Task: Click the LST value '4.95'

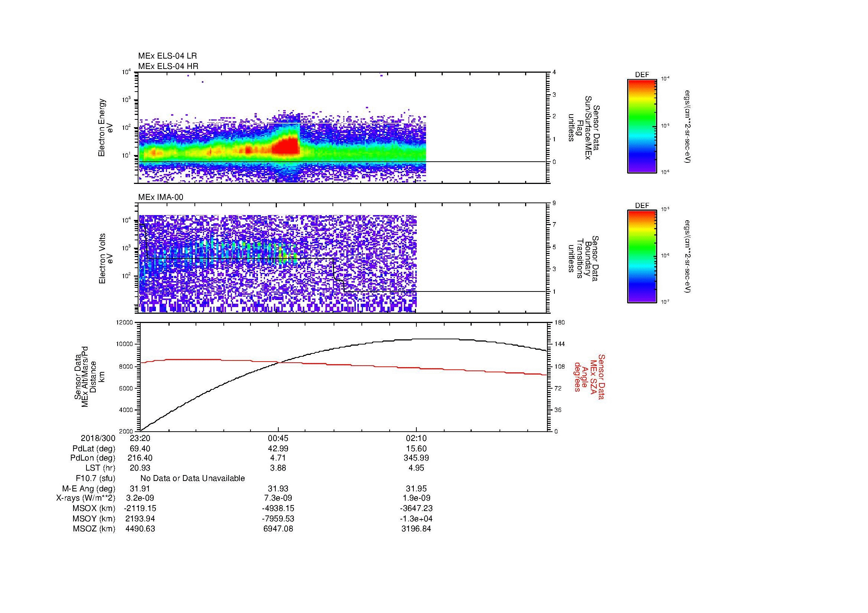Action: tap(416, 468)
